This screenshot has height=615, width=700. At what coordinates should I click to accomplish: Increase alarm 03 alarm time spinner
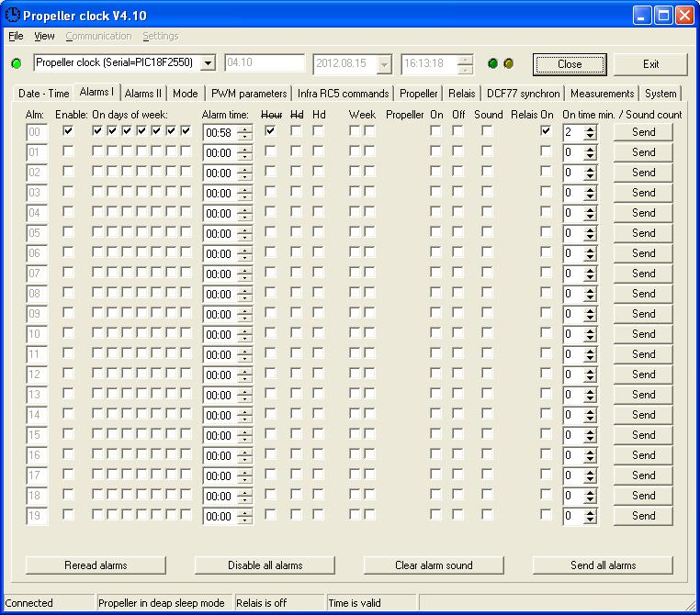[244, 189]
